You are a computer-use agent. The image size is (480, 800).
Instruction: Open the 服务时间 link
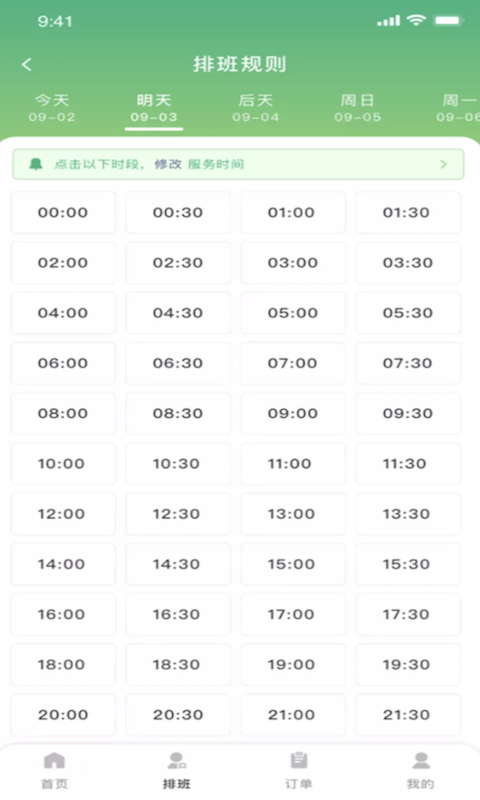pos(216,164)
